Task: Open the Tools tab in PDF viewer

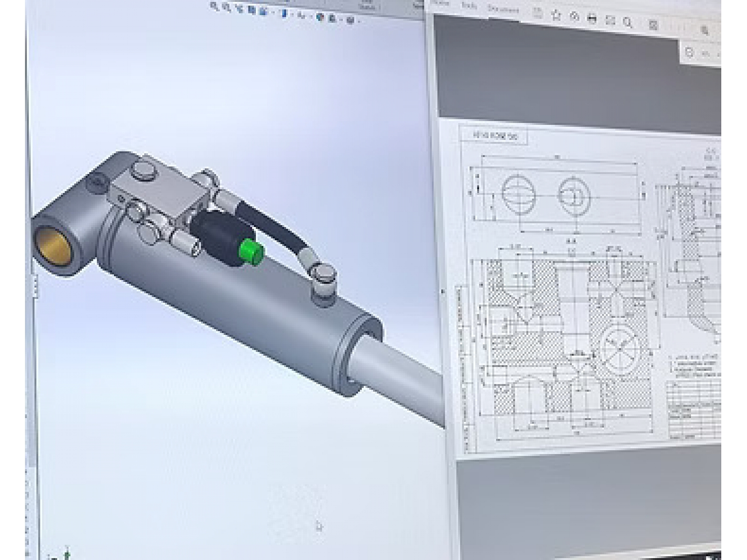Action: tap(469, 6)
